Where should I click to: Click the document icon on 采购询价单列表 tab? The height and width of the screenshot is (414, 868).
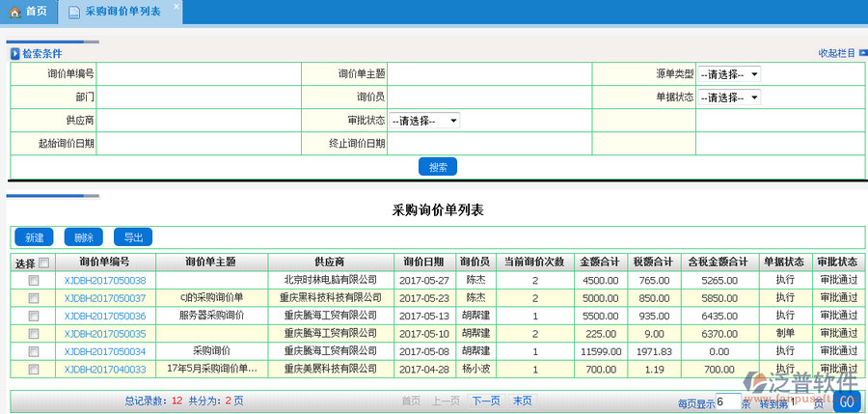74,12
